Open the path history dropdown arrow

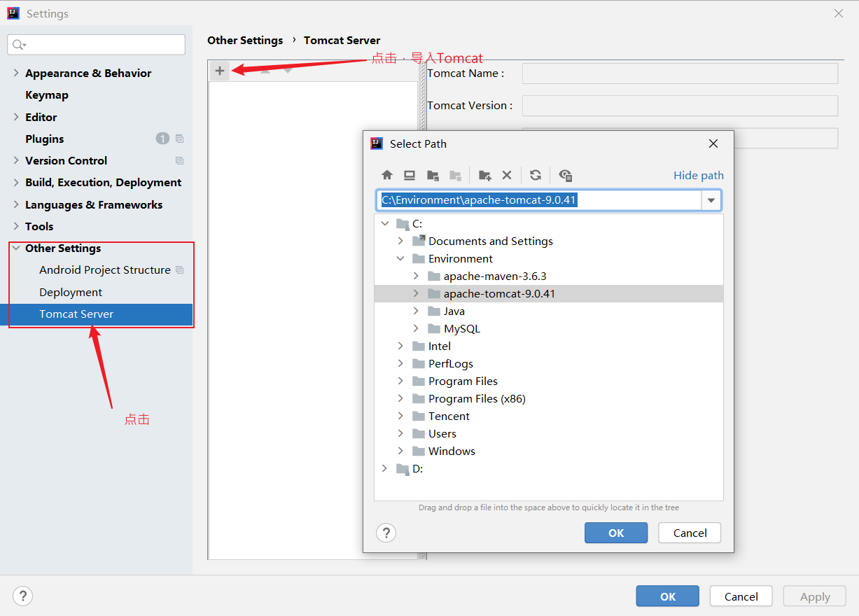pyautogui.click(x=711, y=200)
